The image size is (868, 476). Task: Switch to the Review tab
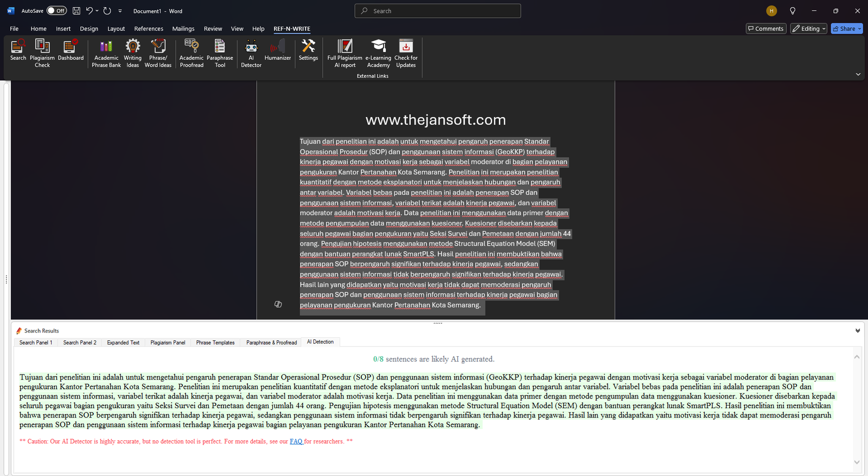tap(213, 29)
